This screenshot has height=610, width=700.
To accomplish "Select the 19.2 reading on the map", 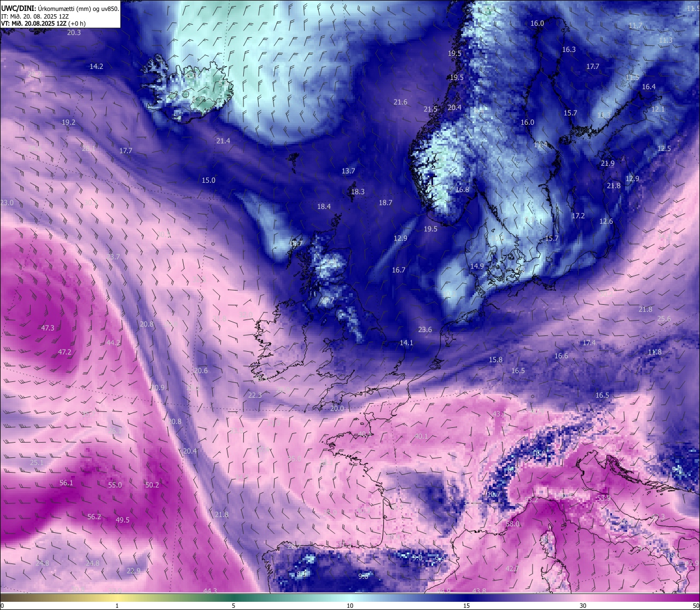I will tap(68, 123).
